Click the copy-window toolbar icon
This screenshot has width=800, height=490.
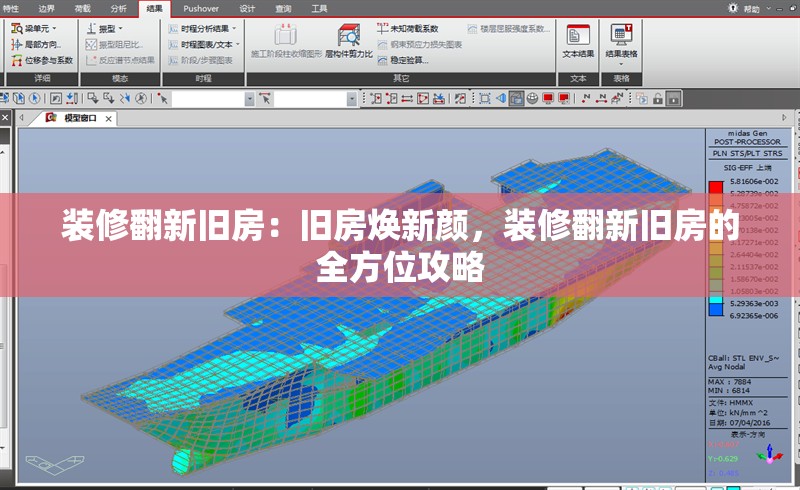pos(641,98)
